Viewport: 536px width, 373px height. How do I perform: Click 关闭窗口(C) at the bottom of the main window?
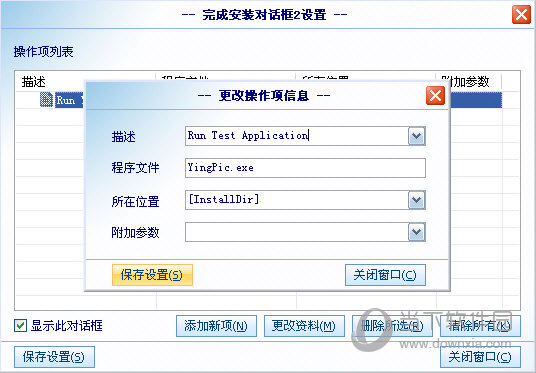pyautogui.click(x=480, y=357)
